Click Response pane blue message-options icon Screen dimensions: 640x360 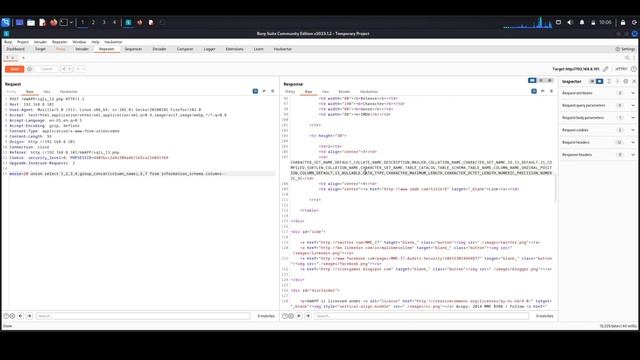pyautogui.click(x=534, y=91)
